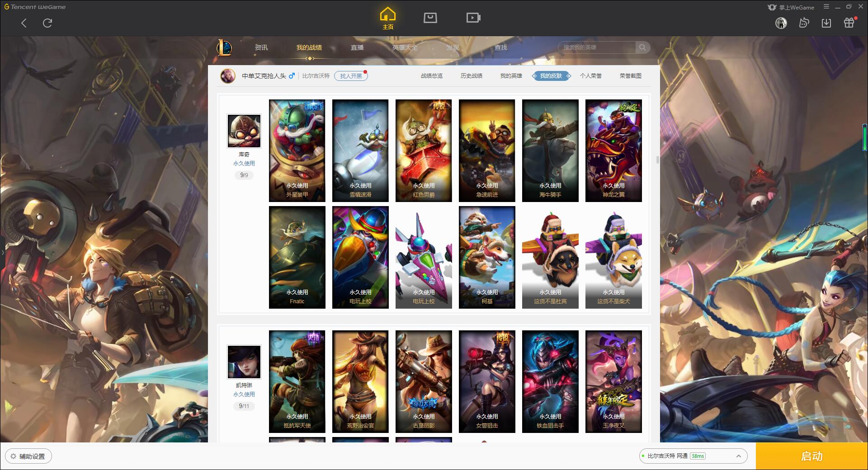This screenshot has width=868, height=470.
Task: Open the 柯基 skin card
Action: pos(487,257)
